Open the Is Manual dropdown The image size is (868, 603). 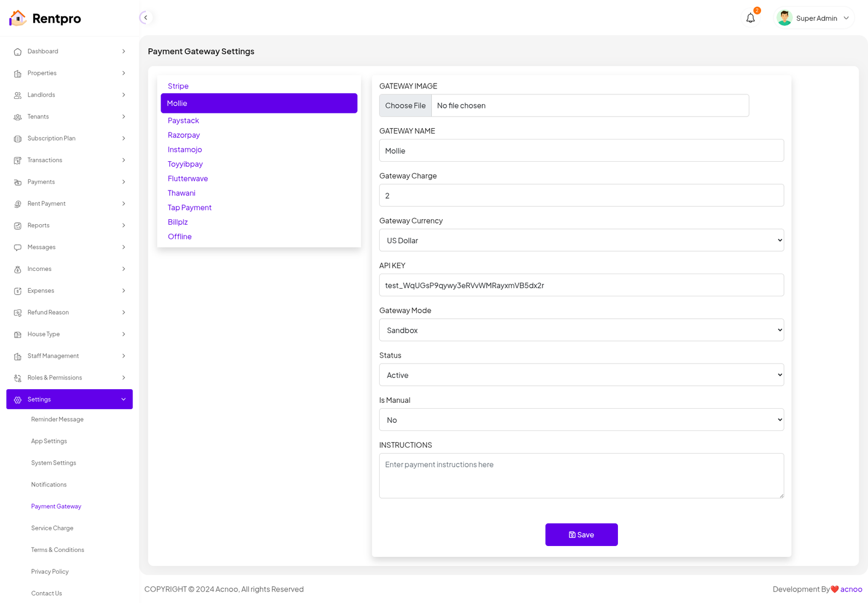click(x=581, y=420)
